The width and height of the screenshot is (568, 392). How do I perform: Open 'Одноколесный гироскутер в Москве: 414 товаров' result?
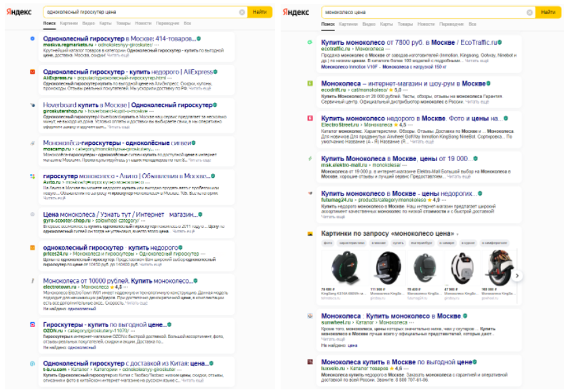(119, 39)
